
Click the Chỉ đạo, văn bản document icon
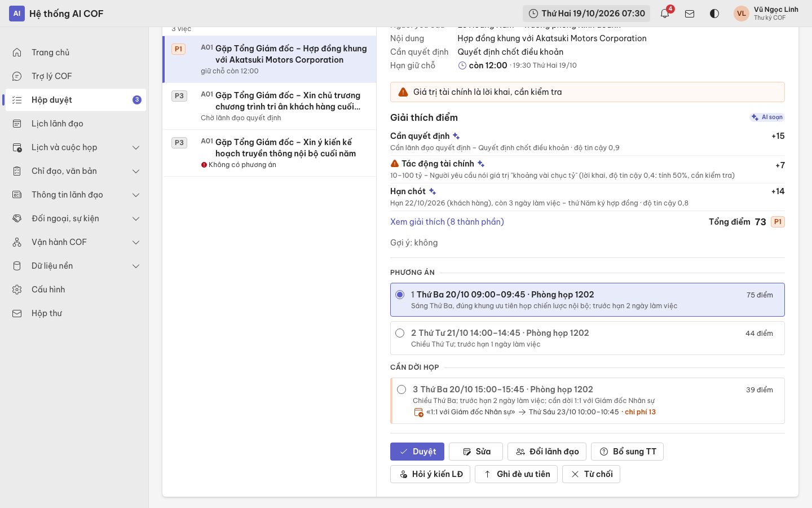17,171
